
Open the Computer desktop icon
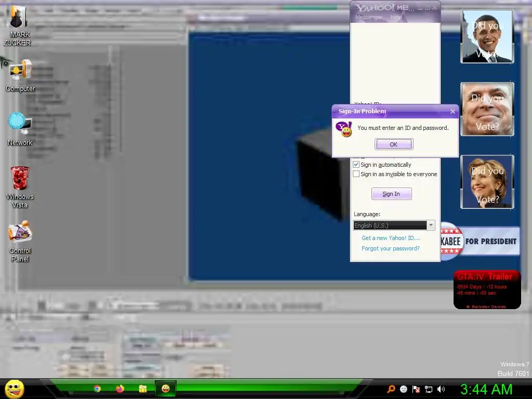coord(20,76)
